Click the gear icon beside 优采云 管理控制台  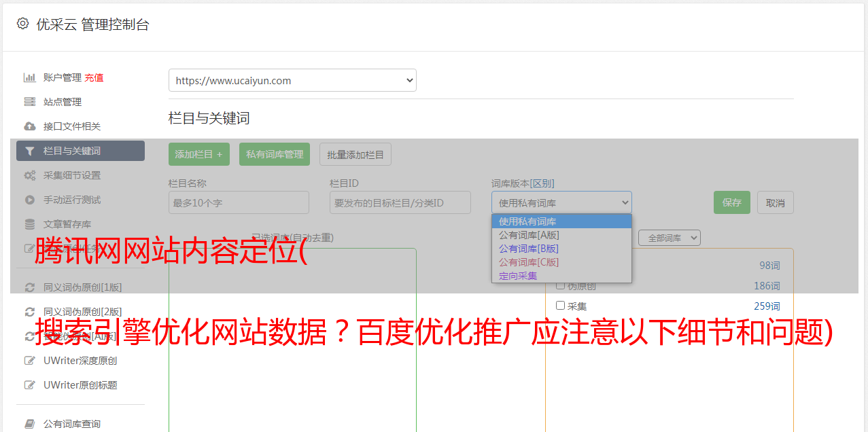click(x=22, y=24)
